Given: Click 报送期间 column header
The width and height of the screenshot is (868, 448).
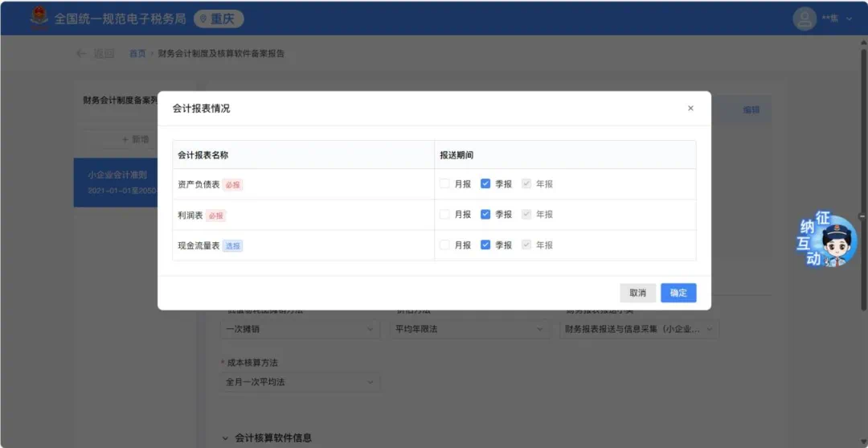Looking at the screenshot, I should pyautogui.click(x=457, y=155).
